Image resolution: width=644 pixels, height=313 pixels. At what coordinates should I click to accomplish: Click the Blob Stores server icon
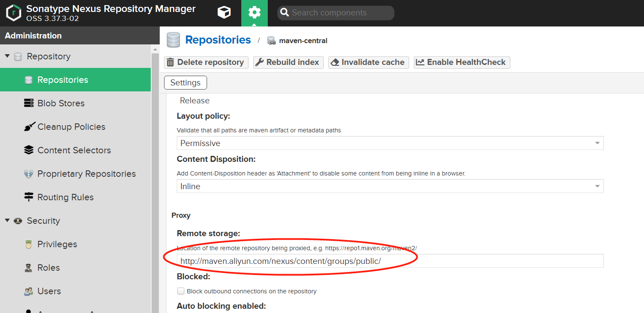click(x=29, y=103)
